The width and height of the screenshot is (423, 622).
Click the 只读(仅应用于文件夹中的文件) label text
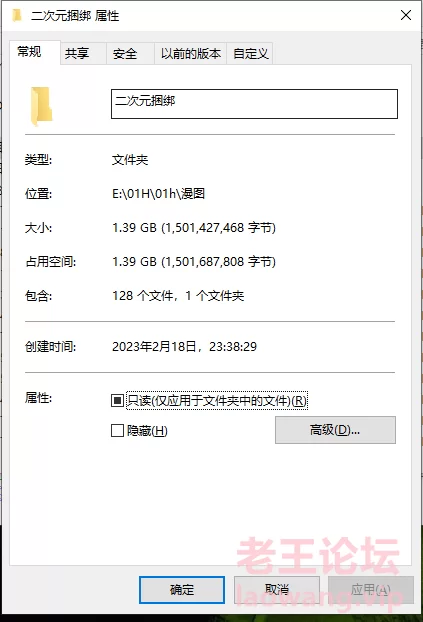click(217, 401)
